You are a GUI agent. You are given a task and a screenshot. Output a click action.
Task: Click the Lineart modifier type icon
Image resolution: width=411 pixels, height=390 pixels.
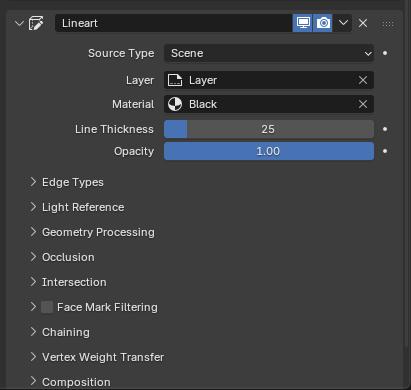click(36, 23)
